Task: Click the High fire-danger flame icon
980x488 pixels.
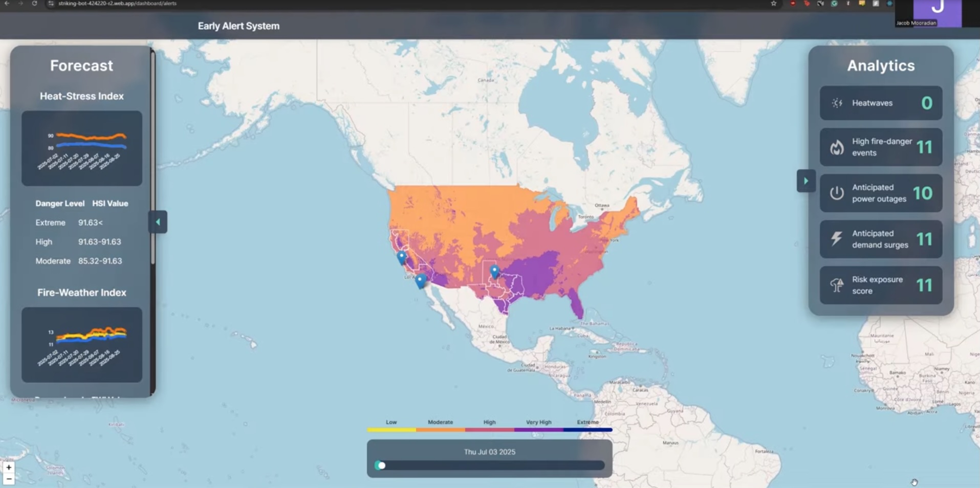Action: pos(837,147)
